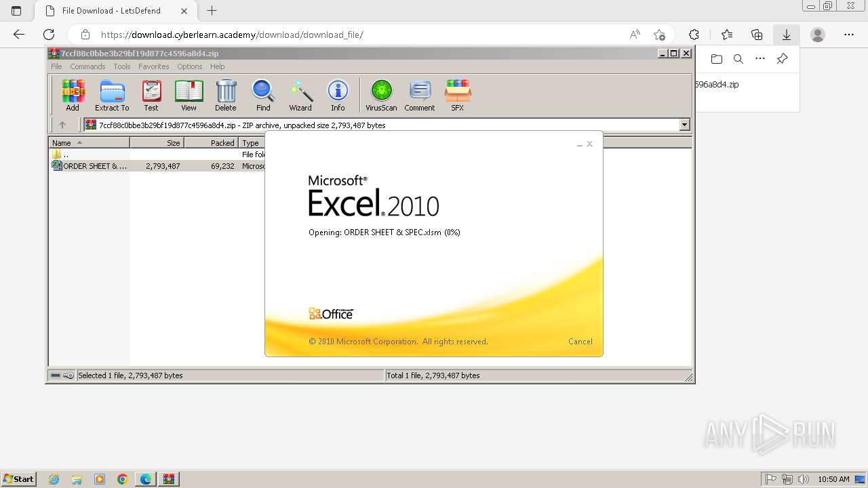Screen dimensions: 868x488
Task: Click the downloaded zip file entry
Action: pos(717,85)
